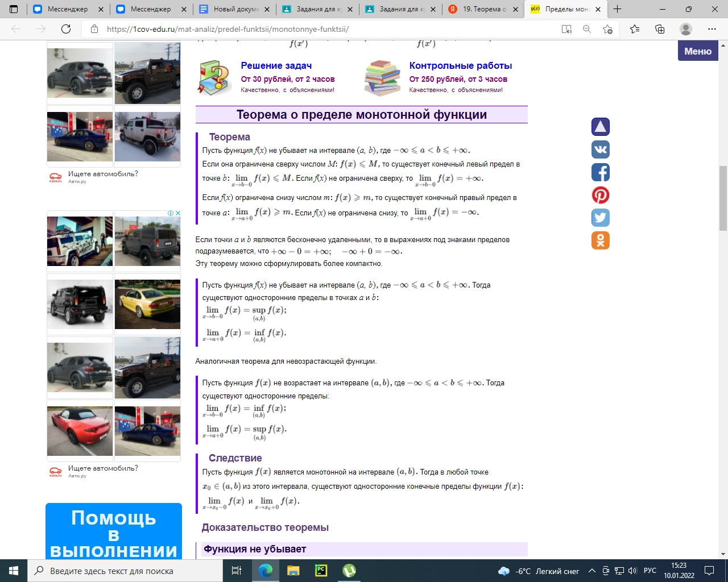728x582 pixels.
Task: Click the upper Ищете автомобиль? ad link
Action: tap(103, 174)
